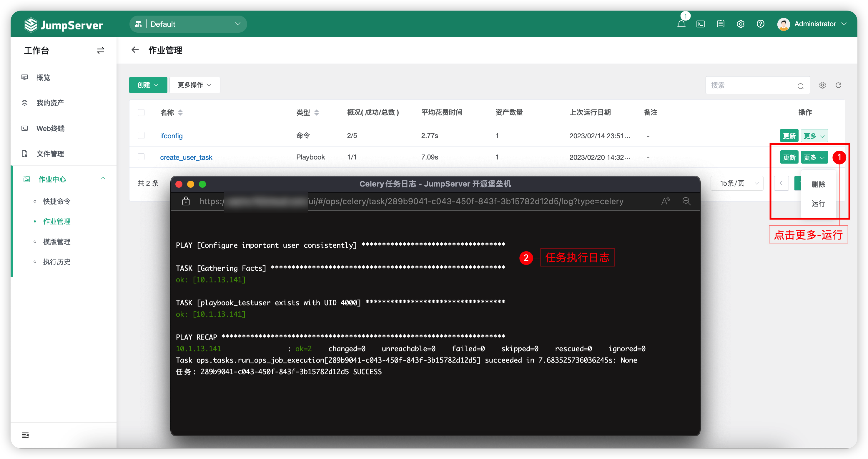Open Web终端 in the sidebar

51,128
